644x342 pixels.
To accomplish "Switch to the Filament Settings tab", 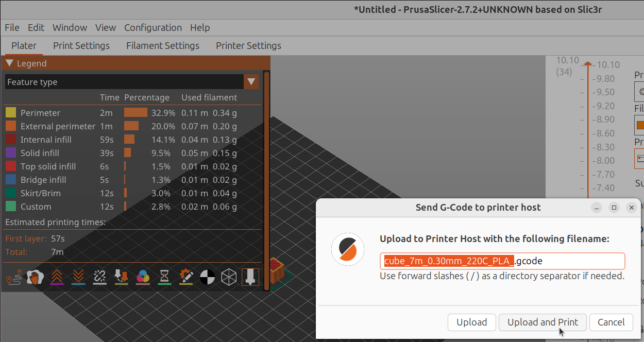I will 163,45.
